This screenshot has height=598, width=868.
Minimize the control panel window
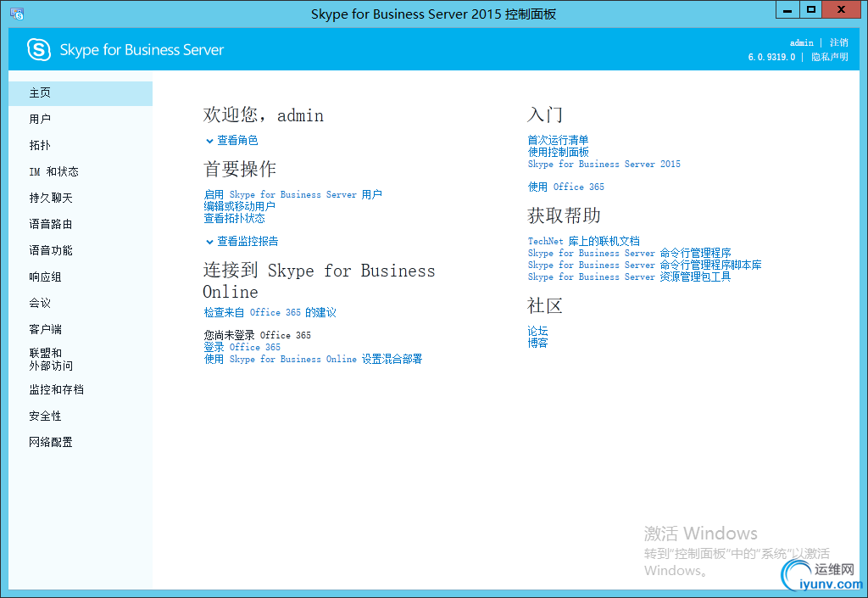[x=787, y=9]
